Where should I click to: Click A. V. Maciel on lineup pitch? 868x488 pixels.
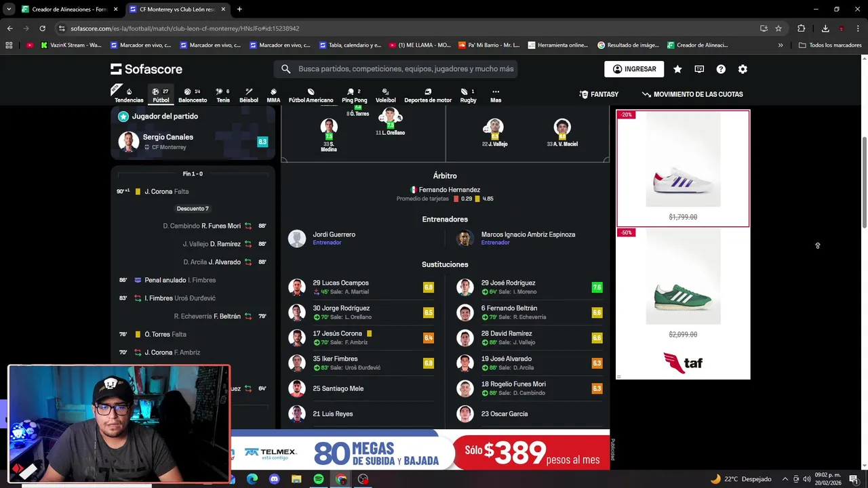pyautogui.click(x=561, y=133)
